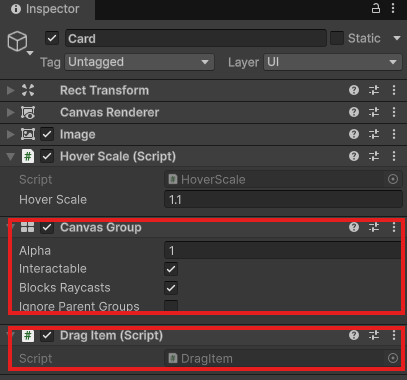
Task: Open Drag Item script help reference
Action: tap(354, 335)
